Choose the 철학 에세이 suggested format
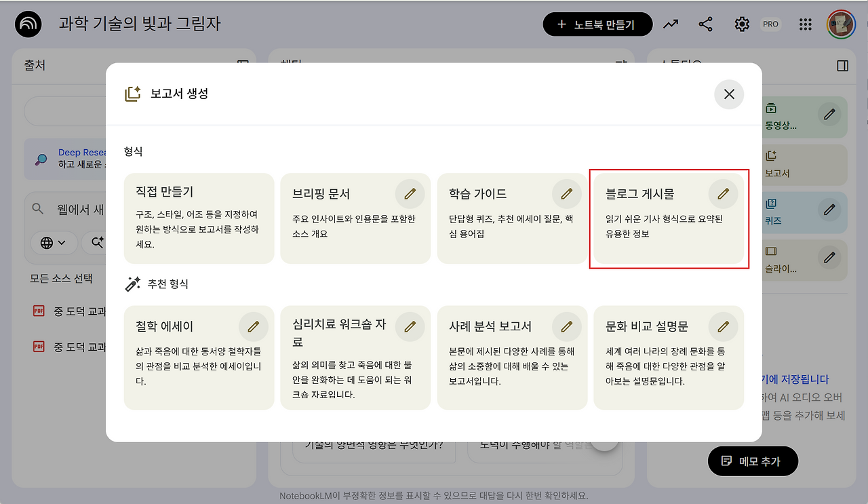 click(x=199, y=357)
